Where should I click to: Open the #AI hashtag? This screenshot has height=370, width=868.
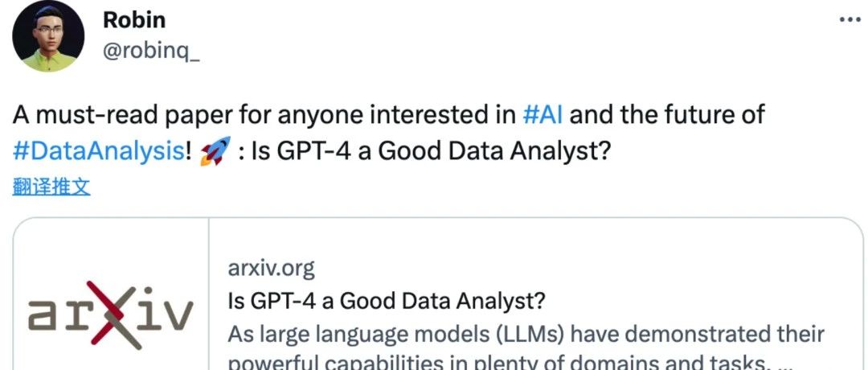click(x=543, y=114)
